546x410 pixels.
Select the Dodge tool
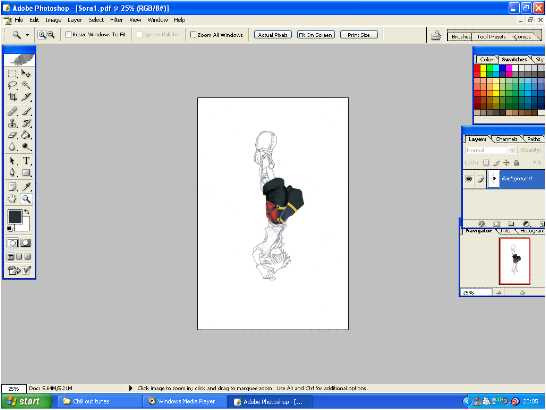[26, 147]
